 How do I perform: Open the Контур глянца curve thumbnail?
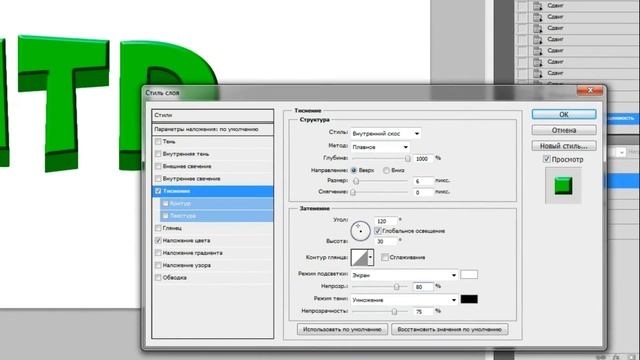pos(359,258)
